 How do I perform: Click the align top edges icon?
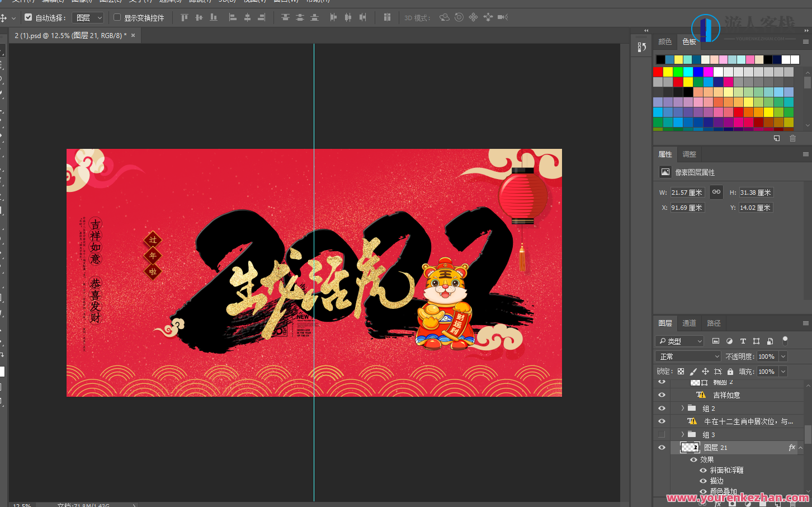tap(185, 17)
